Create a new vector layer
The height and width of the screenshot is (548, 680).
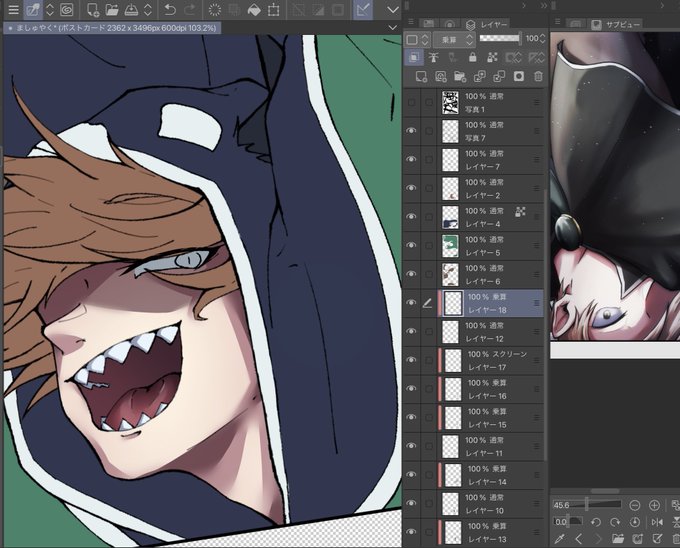pos(441,77)
